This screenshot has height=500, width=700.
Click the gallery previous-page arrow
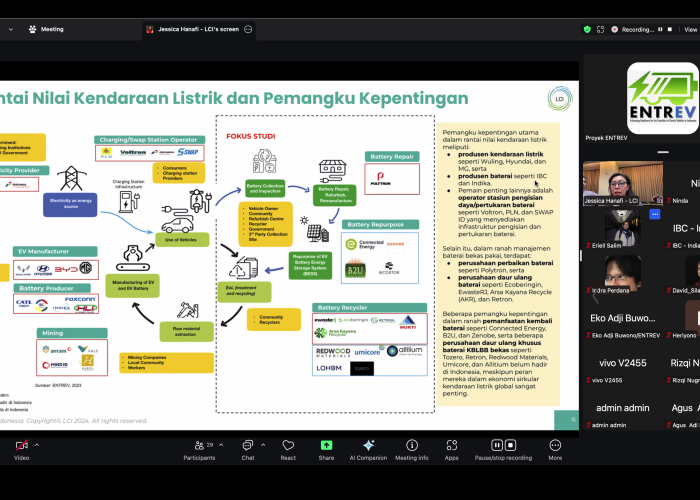click(595, 297)
